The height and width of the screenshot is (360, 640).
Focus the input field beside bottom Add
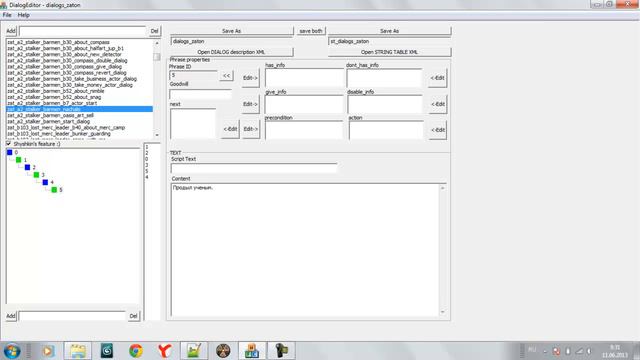pos(72,316)
